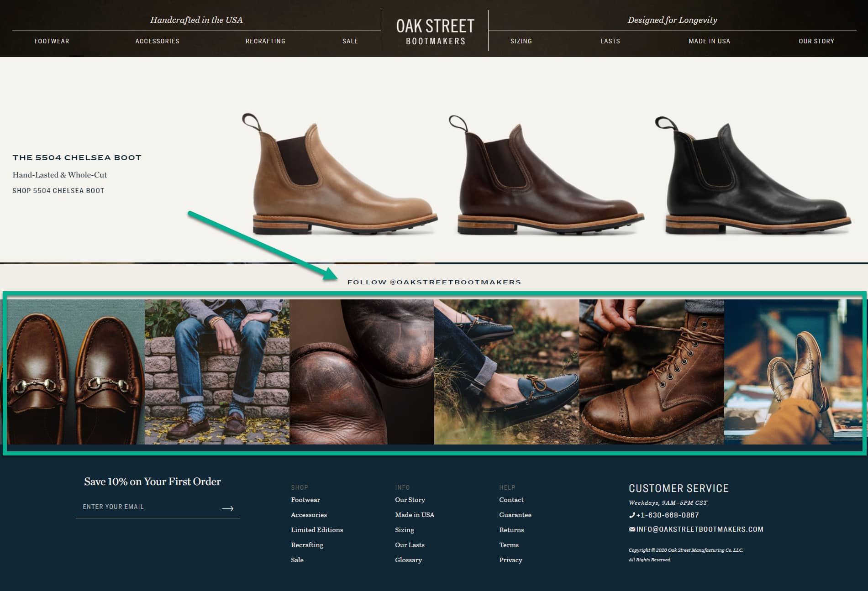Call +1-630-668-0867 phone link
The height and width of the screenshot is (591, 868).
click(668, 515)
